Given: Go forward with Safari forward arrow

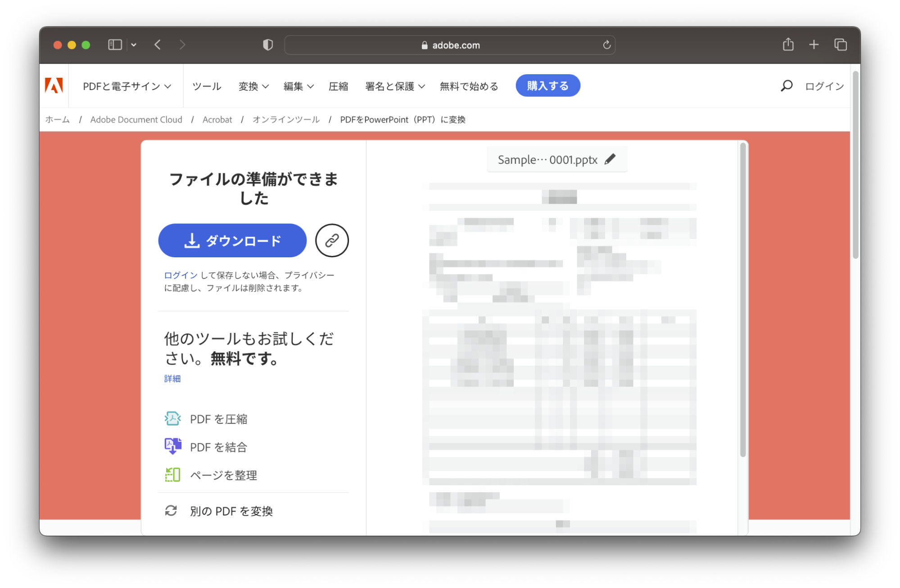Looking at the screenshot, I should tap(182, 45).
